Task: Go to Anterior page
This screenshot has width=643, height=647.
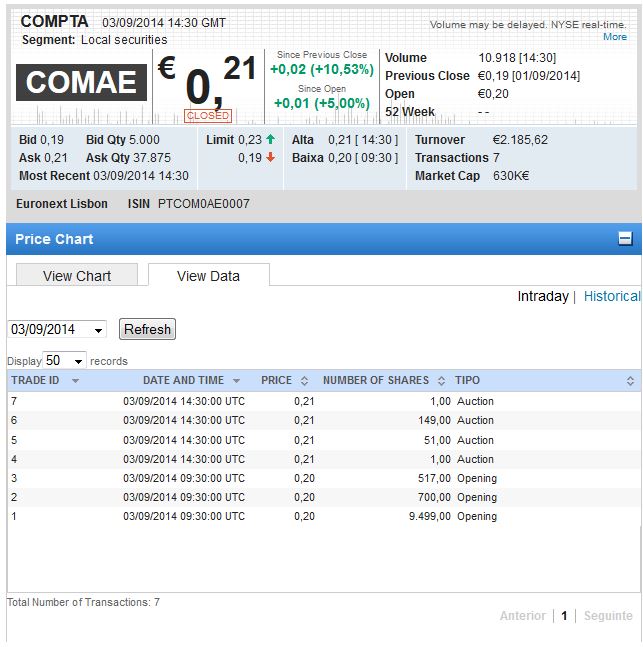Action: 522,616
